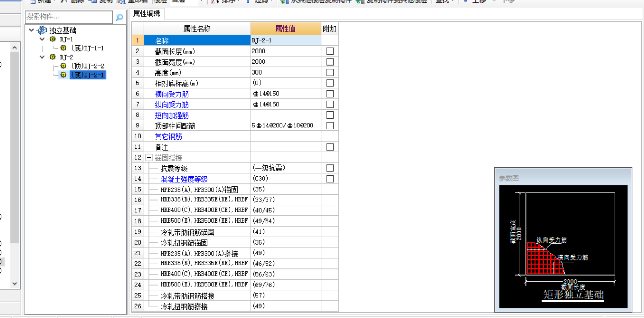Click the 备注 property name cell
Screen dimensions: 644x318
point(197,147)
